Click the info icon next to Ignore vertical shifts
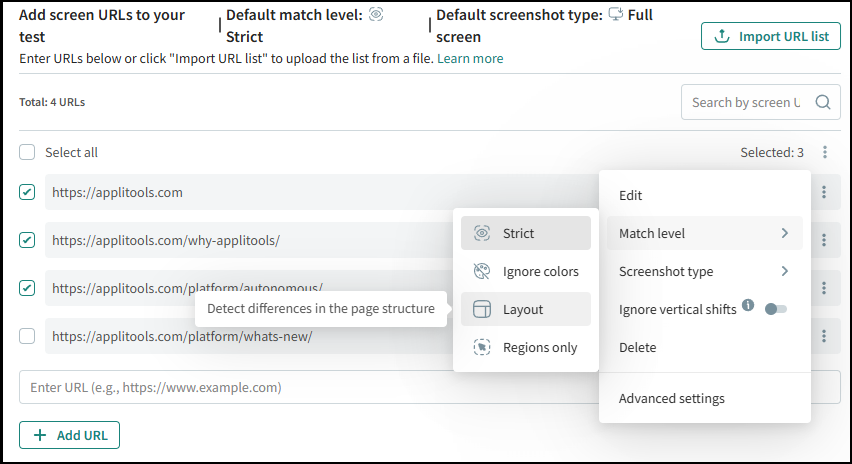The height and width of the screenshot is (464, 852). coord(747,308)
